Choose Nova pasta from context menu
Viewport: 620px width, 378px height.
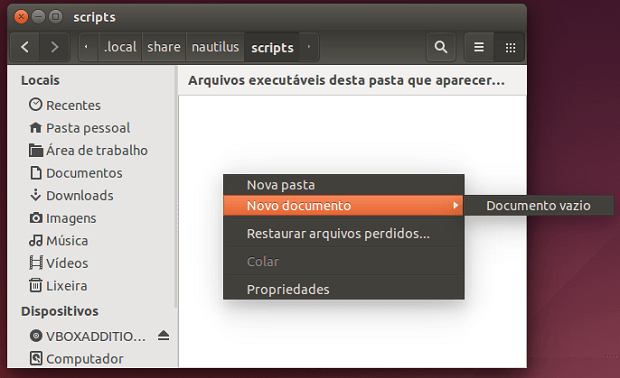click(344, 185)
